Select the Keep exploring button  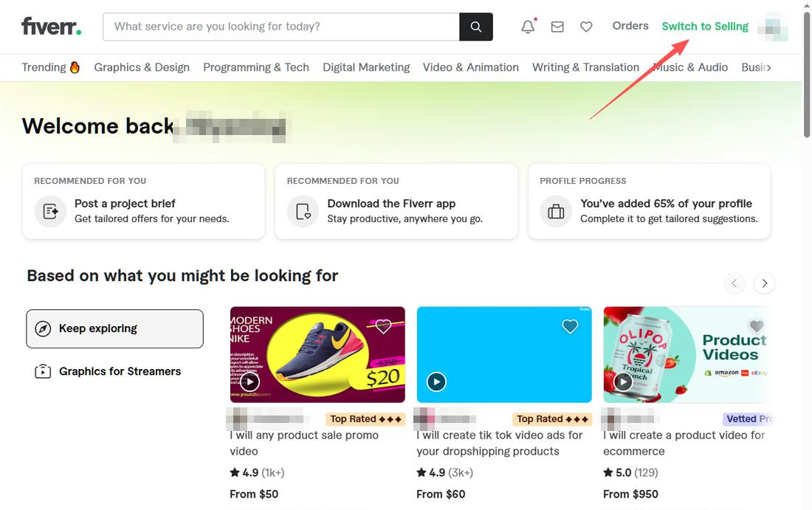click(x=115, y=328)
